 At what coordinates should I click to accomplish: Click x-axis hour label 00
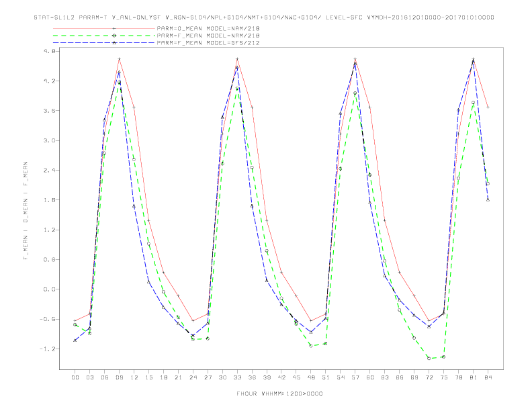(75, 377)
